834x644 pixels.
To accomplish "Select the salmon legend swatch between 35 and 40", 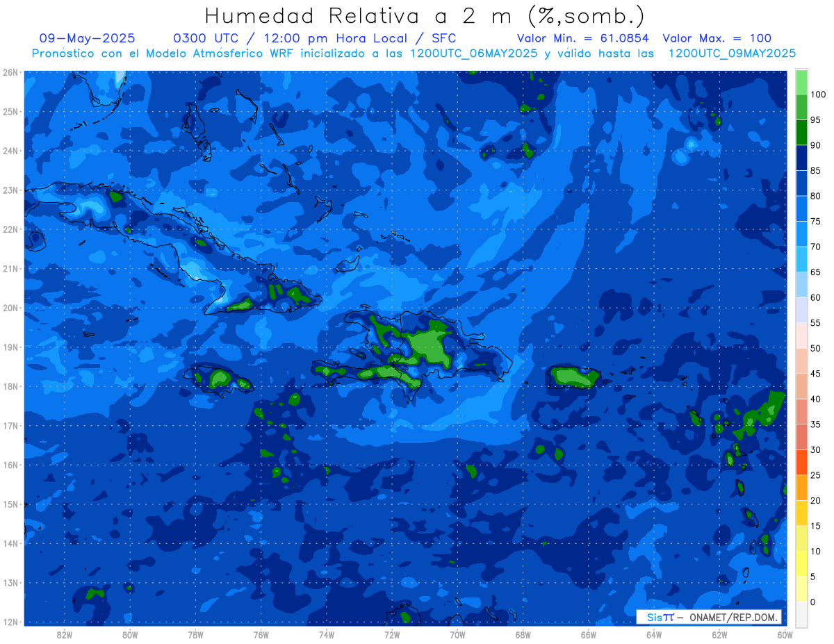I will (801, 411).
